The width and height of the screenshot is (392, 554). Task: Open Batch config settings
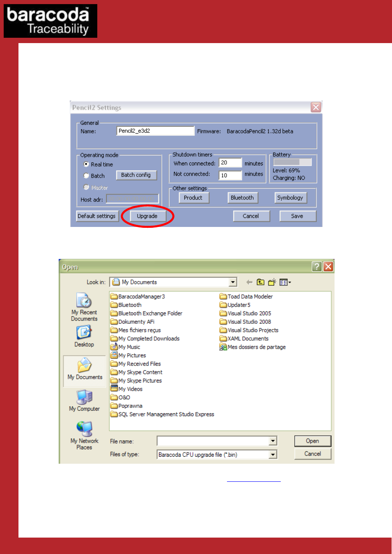pos(136,175)
